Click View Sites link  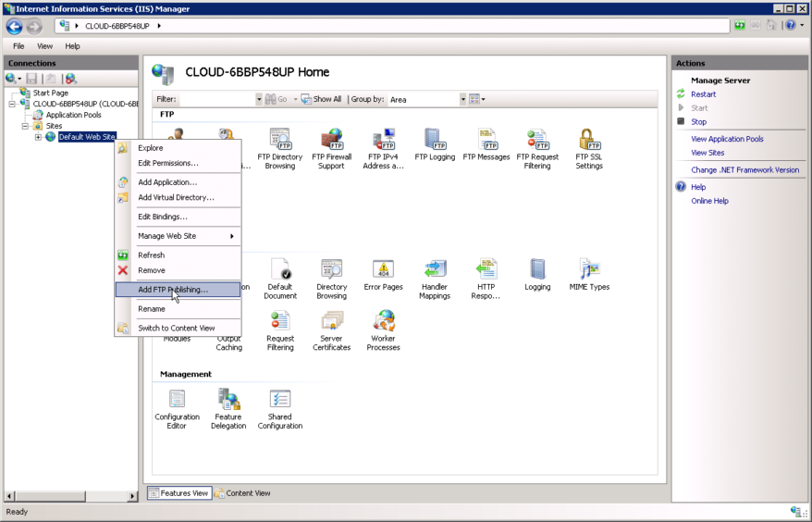707,153
